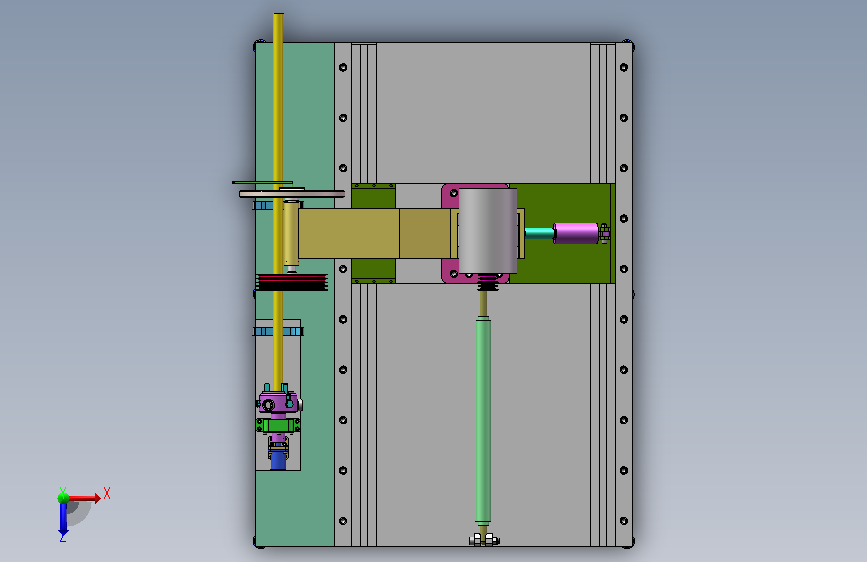Select the blue cylinder at the rod's bottom
Viewport: 867px width, 562px height.
278,461
